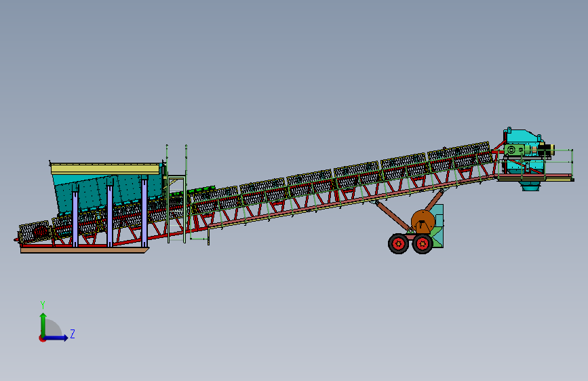Select the red tail pulley at conveyor's left end
This screenshot has width=588, height=381.
(40, 232)
